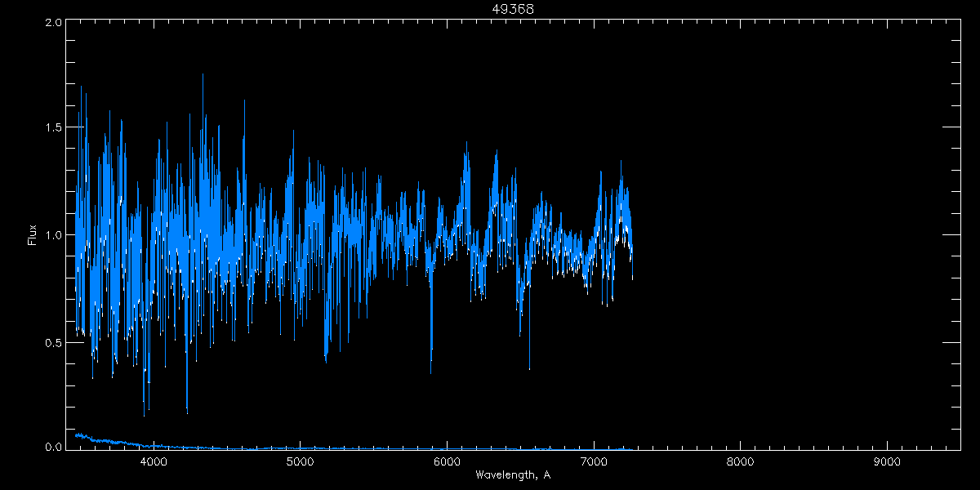The width and height of the screenshot is (980, 490).
Task: Click the 4000 x-axis tick label
Action: tap(154, 461)
